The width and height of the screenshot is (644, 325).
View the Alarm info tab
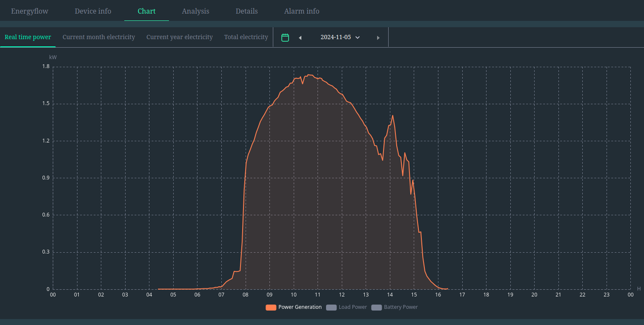point(301,11)
